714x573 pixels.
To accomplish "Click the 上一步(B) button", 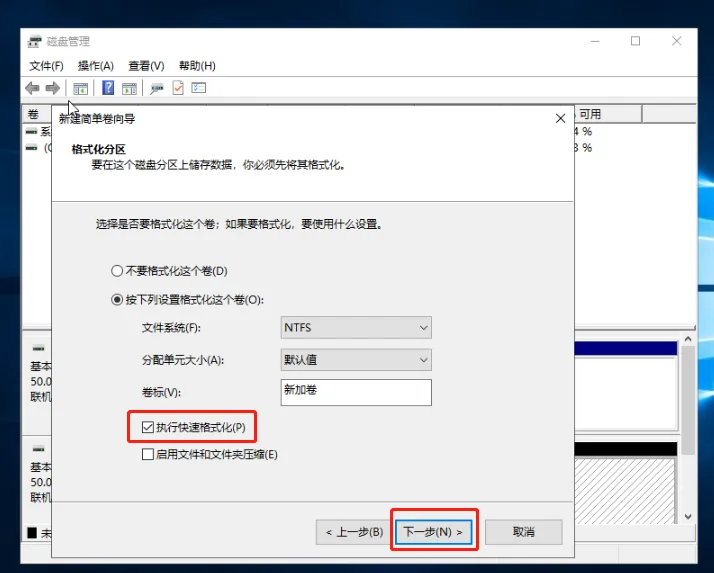I will click(354, 532).
